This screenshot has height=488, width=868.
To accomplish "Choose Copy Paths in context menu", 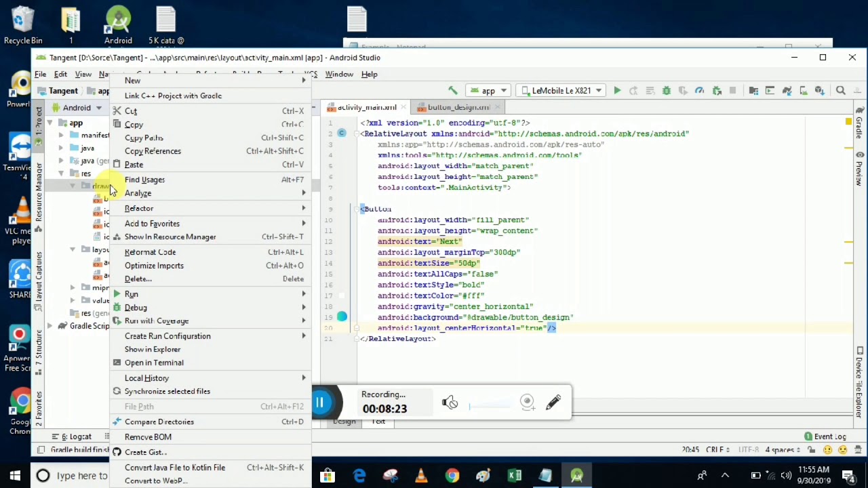I will point(210,138).
